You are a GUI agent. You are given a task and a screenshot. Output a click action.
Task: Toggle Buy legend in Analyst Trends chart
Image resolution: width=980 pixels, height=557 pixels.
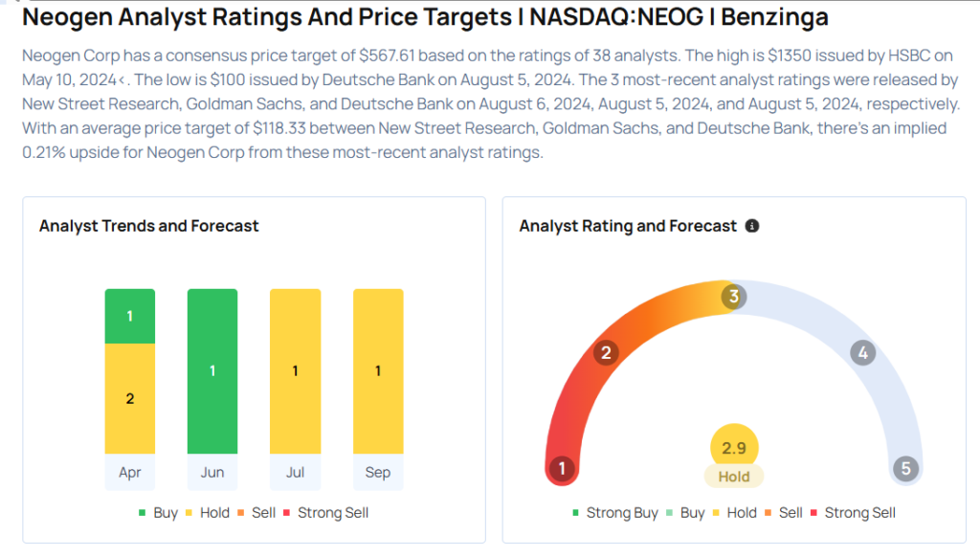point(158,513)
